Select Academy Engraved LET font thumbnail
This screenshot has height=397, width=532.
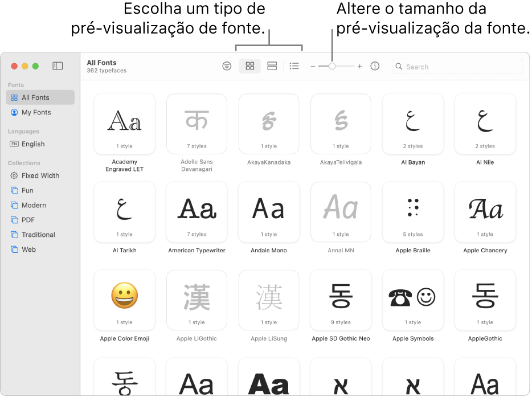coord(125,124)
